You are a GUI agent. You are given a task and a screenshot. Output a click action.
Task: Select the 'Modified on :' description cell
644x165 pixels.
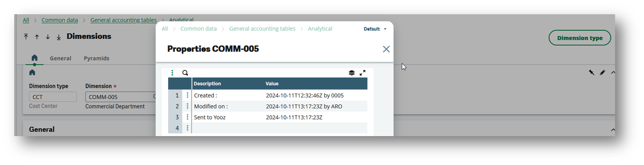pos(228,106)
